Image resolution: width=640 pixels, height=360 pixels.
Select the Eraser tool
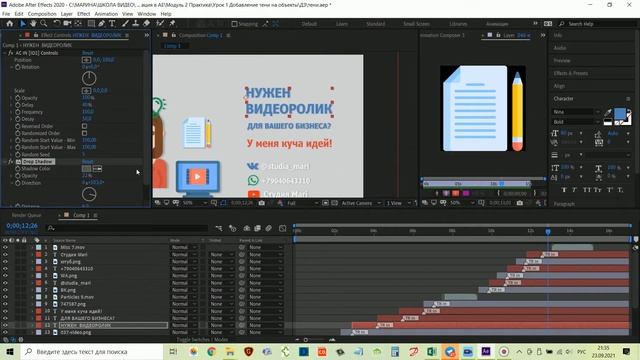pos(147,24)
